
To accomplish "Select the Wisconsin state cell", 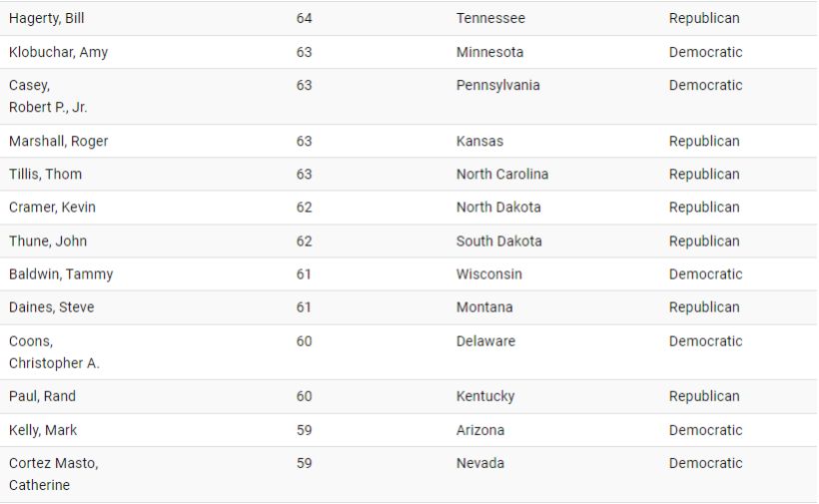I will [488, 273].
